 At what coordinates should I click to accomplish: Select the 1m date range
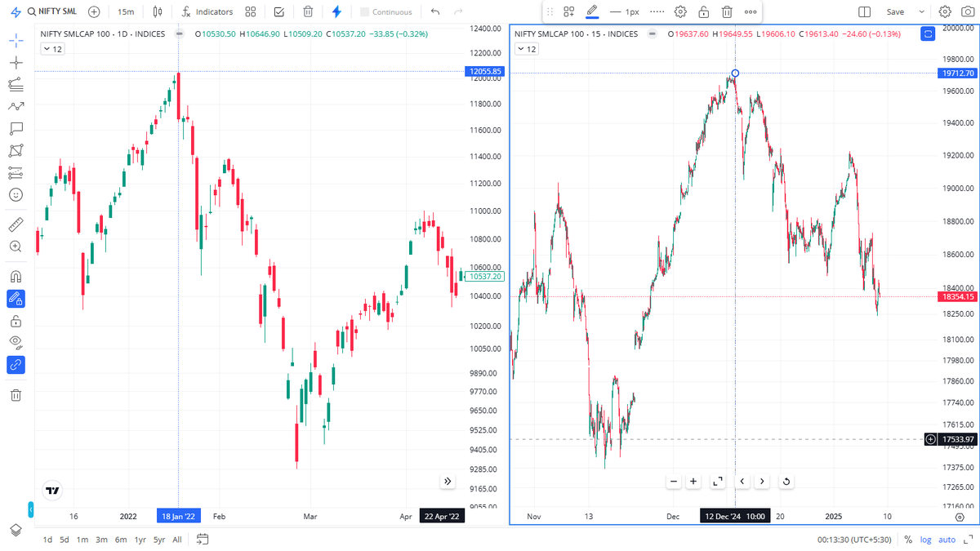click(82, 540)
